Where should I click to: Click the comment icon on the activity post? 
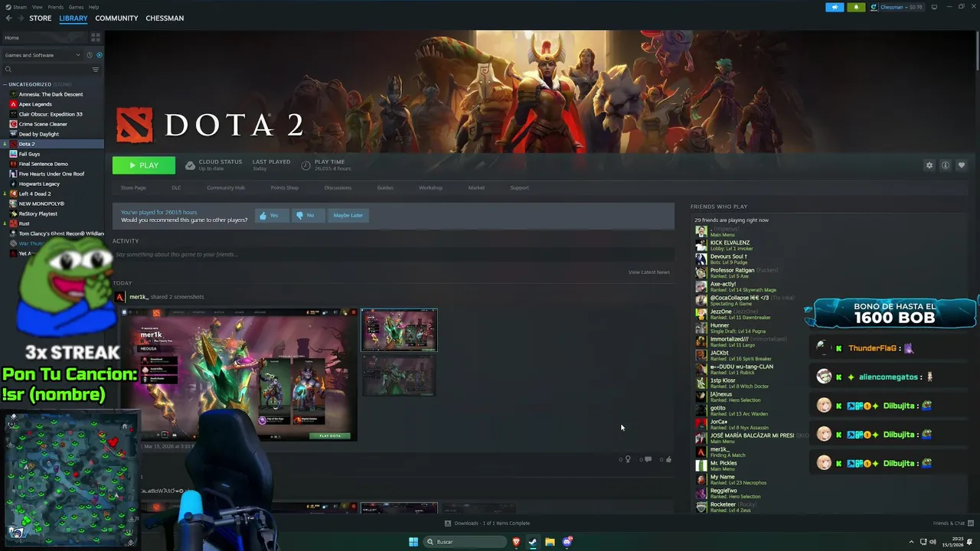tap(648, 459)
